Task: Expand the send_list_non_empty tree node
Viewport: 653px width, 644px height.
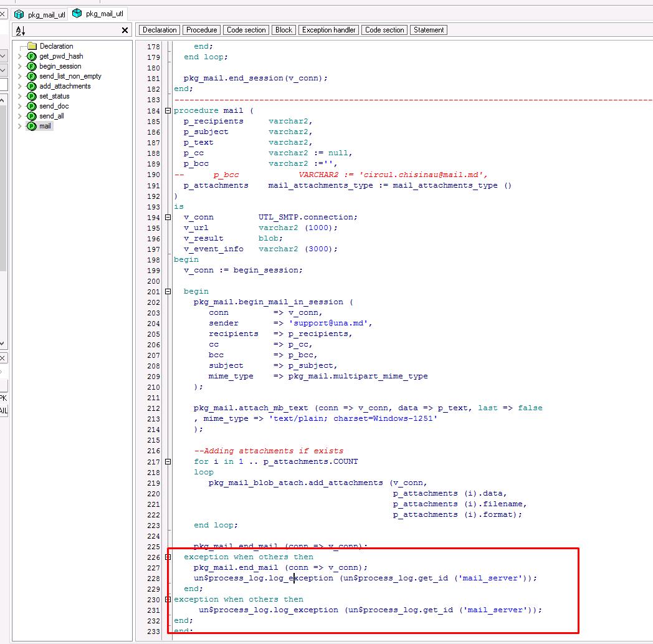Action: (19, 76)
